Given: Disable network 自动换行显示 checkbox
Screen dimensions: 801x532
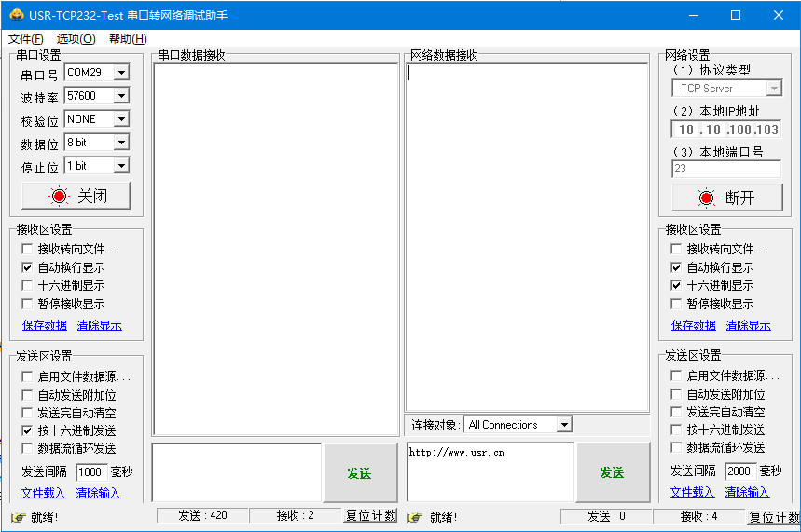Looking at the screenshot, I should click(676, 267).
